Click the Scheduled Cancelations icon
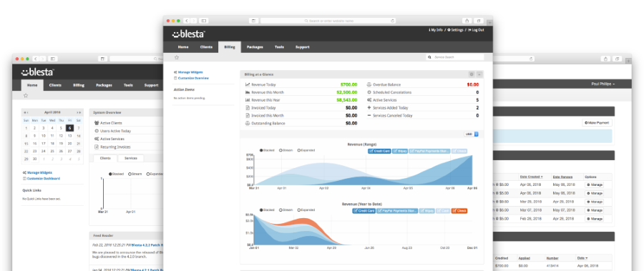 [x=369, y=92]
